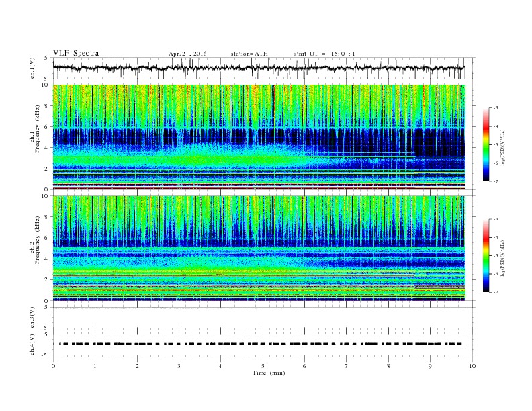Click the "-7" label on ch.1 color bar
The height and width of the screenshot is (411, 532).
pyautogui.click(x=496, y=181)
